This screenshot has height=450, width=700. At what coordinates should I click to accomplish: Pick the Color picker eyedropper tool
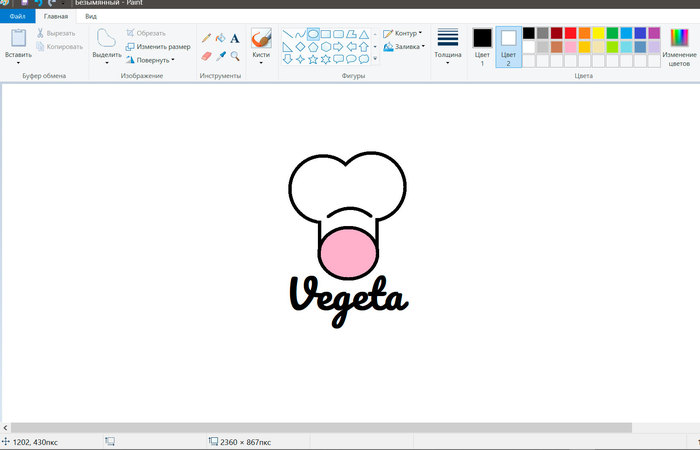(x=220, y=56)
